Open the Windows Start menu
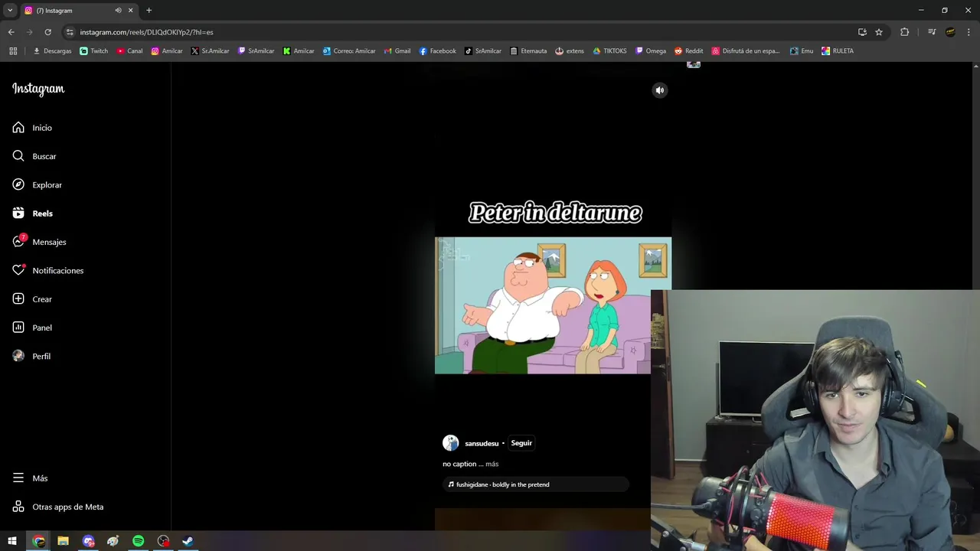The height and width of the screenshot is (551, 980). pyautogui.click(x=12, y=541)
